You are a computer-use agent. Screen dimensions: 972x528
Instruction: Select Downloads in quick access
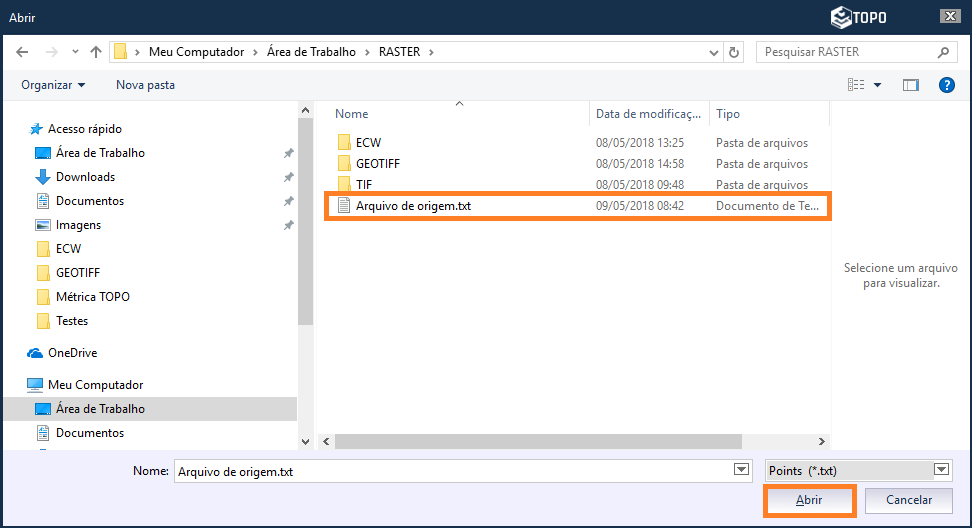coord(85,177)
